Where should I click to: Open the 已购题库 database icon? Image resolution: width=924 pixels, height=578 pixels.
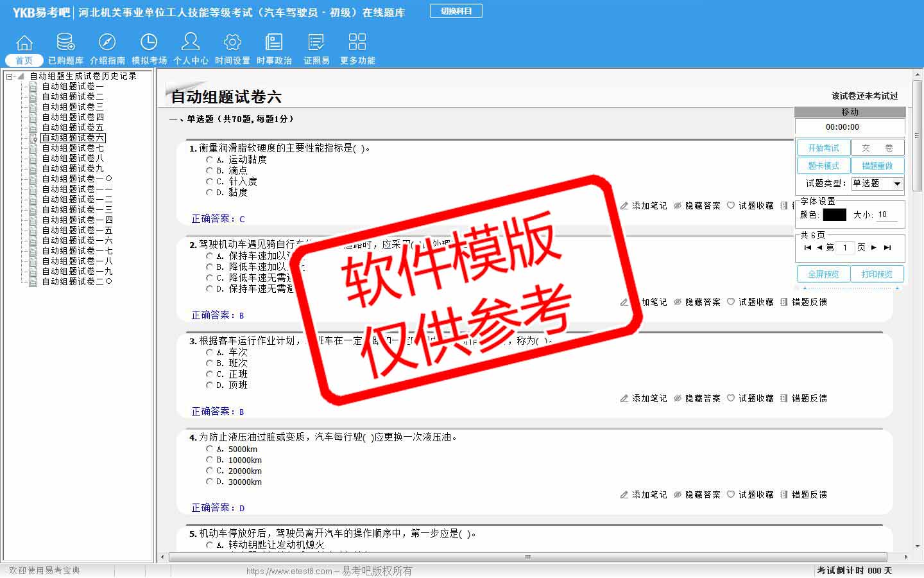tap(65, 42)
